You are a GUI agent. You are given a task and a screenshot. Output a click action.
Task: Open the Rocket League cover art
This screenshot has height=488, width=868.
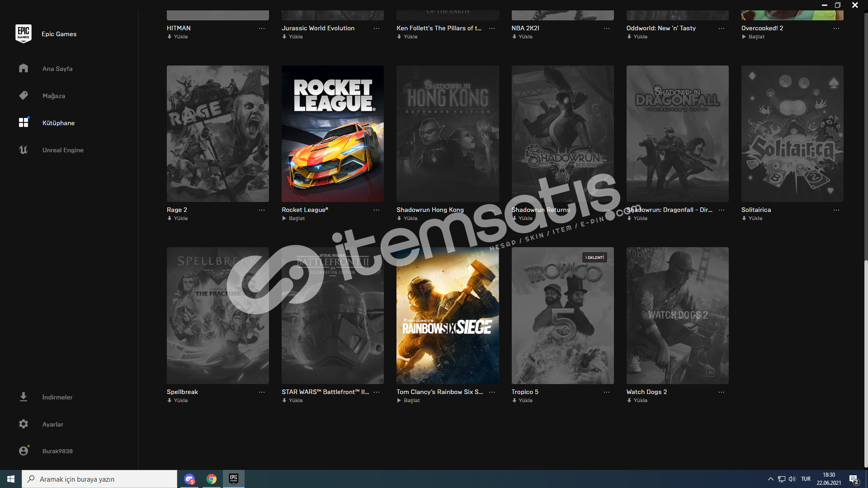[x=333, y=134]
